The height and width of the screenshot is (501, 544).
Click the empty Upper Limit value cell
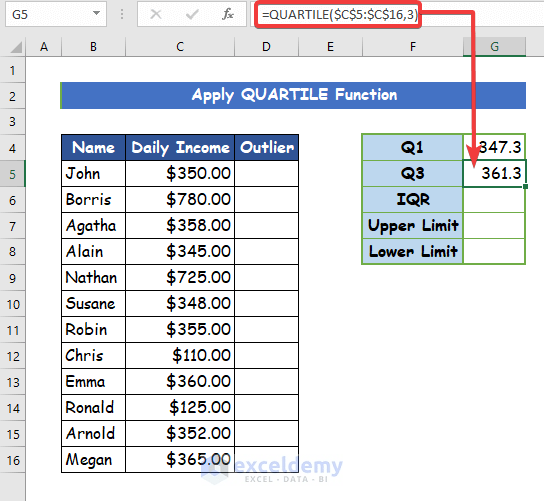[494, 226]
